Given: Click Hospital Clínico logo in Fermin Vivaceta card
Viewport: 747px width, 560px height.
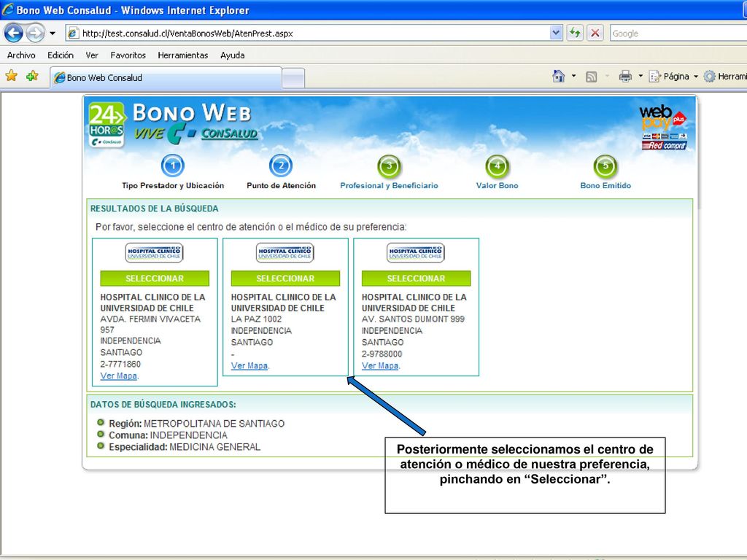Looking at the screenshot, I should tap(155, 253).
